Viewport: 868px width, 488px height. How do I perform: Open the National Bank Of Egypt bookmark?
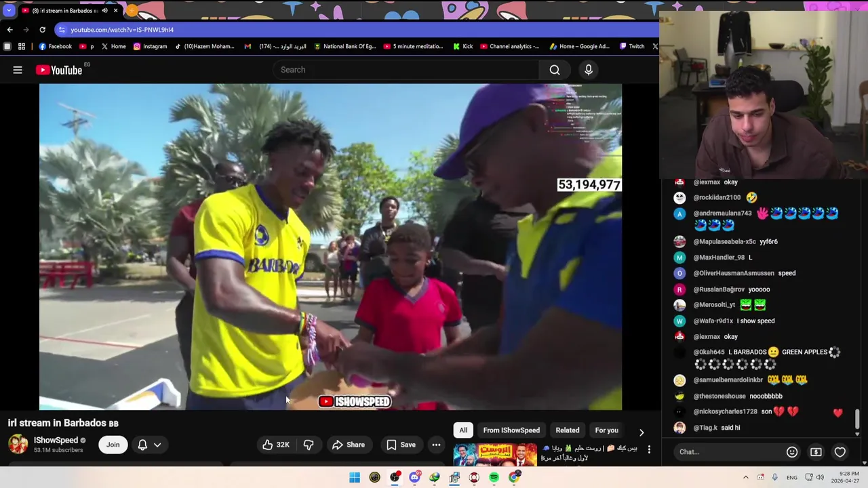(344, 46)
